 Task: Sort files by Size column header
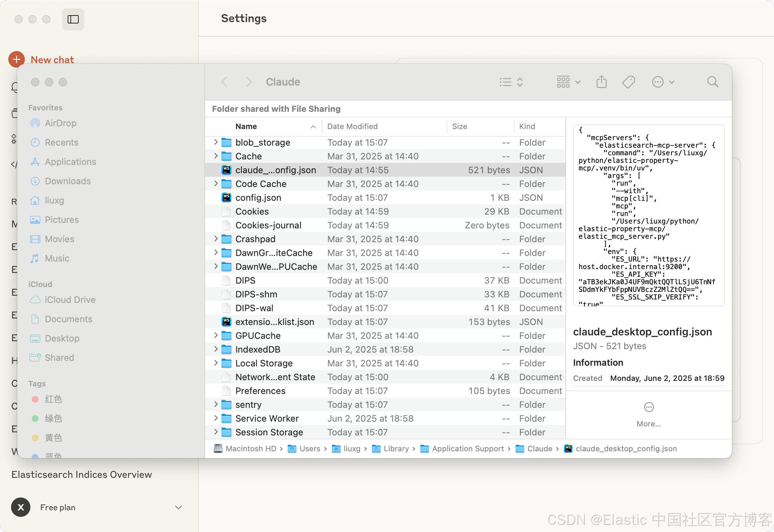481,127
